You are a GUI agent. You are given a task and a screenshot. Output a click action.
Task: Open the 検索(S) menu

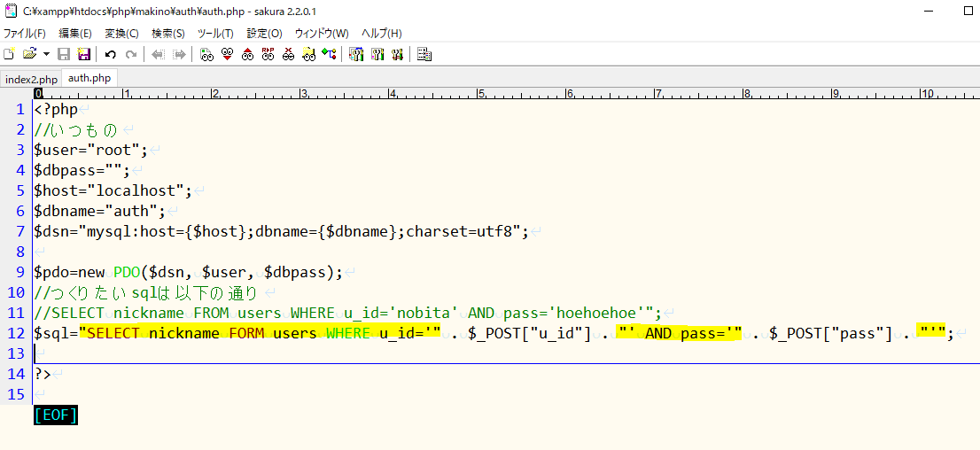click(168, 33)
